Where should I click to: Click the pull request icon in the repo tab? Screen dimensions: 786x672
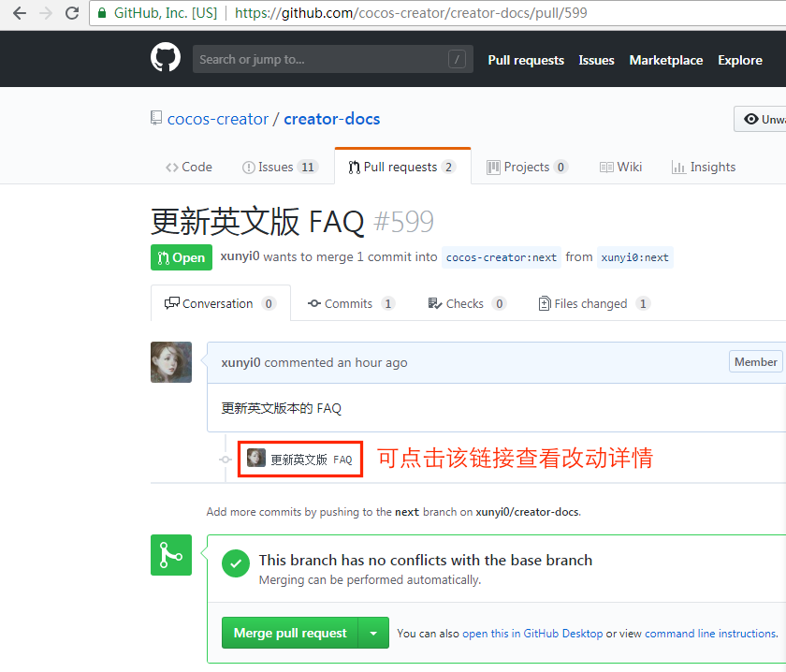pos(355,168)
